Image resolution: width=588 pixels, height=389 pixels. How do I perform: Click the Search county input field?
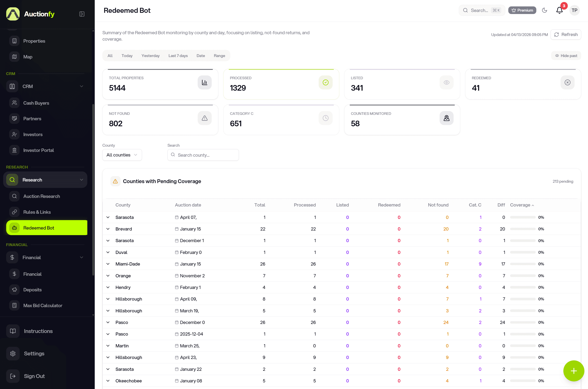pos(206,155)
